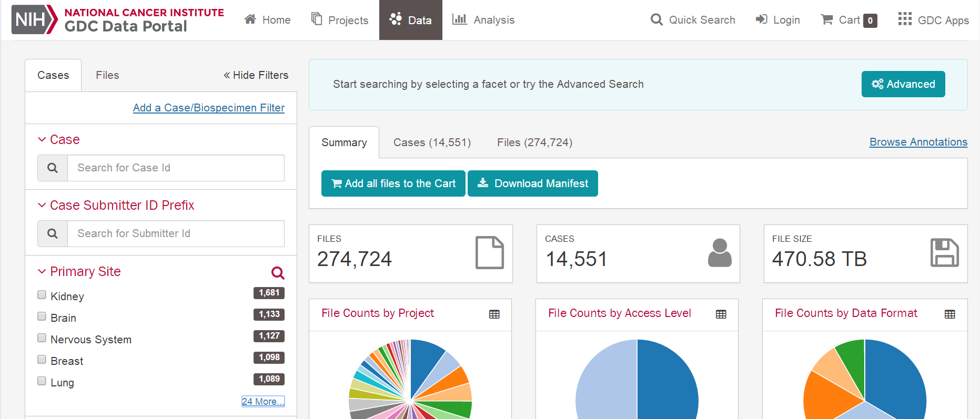Click the Breast count badge 1,098
The width and height of the screenshot is (980, 419).
(x=269, y=357)
